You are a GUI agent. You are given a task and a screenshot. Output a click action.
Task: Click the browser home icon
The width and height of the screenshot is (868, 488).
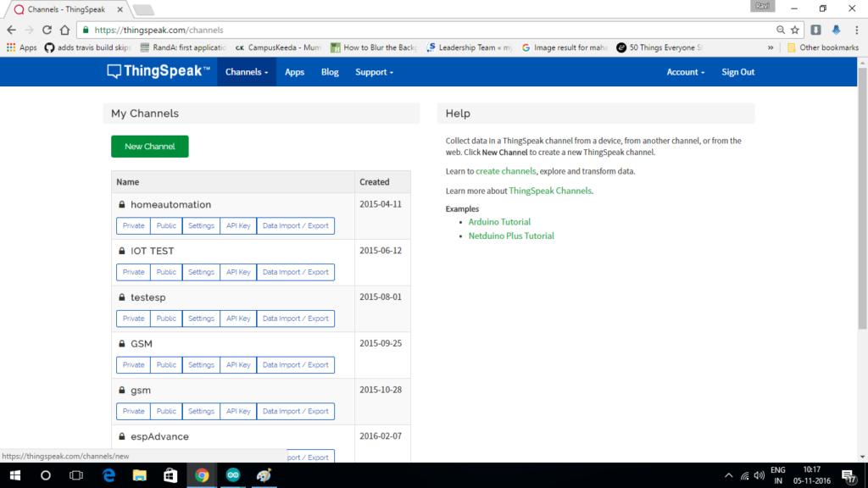pyautogui.click(x=64, y=30)
